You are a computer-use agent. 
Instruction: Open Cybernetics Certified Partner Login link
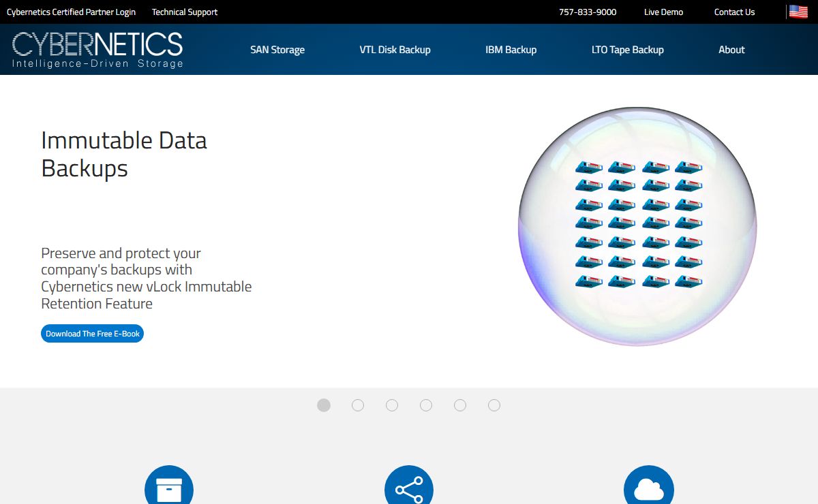pyautogui.click(x=71, y=12)
